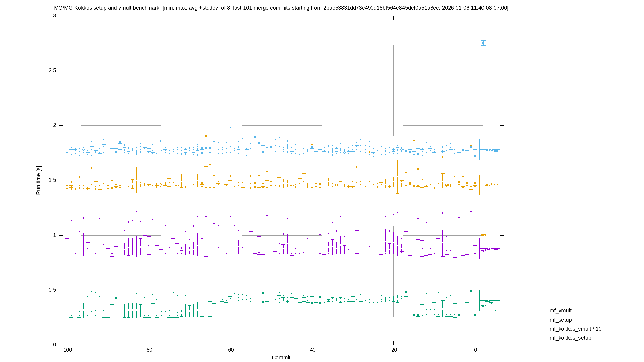Click the orange mf_kokkos_setup legend line sample

point(630,338)
